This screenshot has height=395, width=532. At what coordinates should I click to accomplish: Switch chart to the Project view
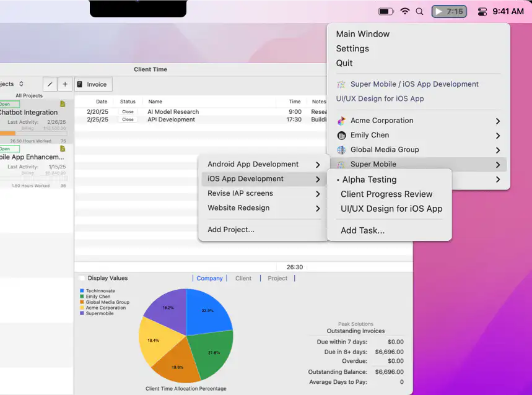tap(277, 279)
